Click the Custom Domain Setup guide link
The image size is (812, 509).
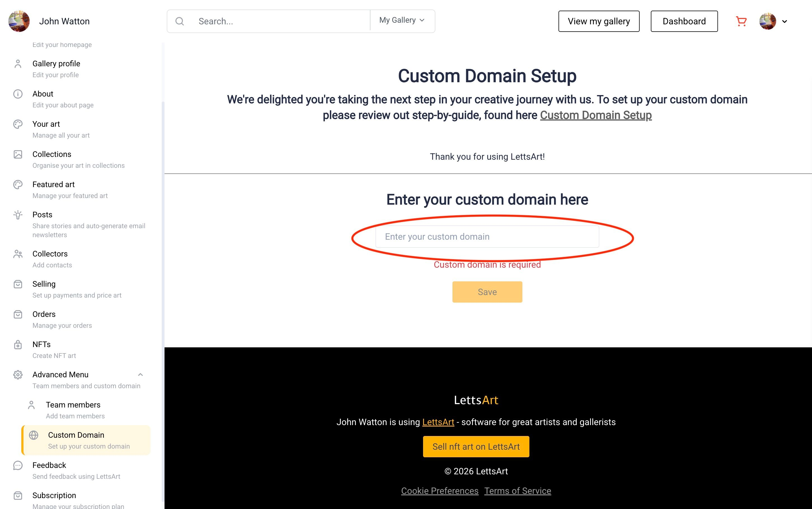(595, 115)
